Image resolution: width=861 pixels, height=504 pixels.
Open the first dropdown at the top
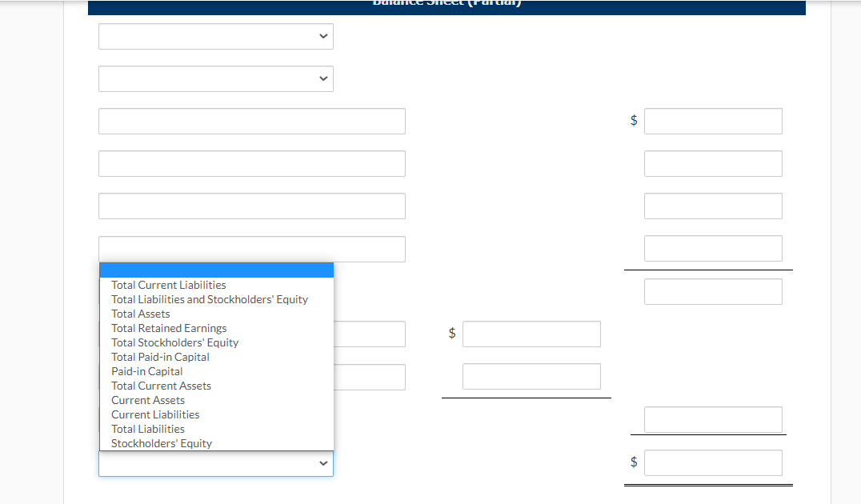[x=216, y=36]
